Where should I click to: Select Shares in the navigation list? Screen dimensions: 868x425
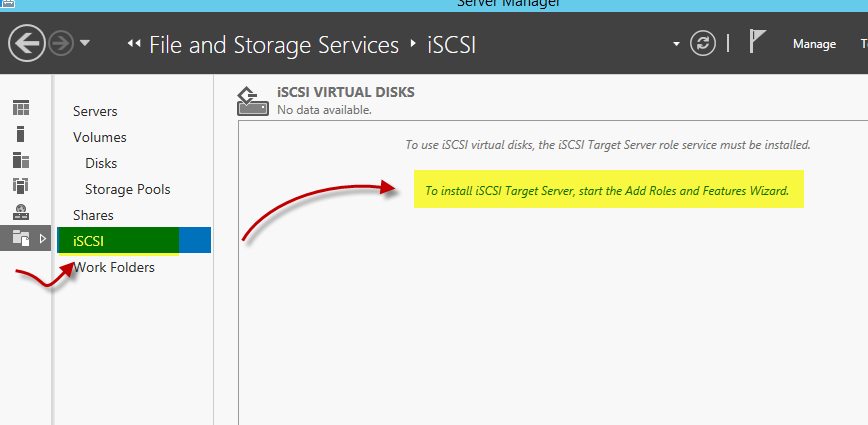point(93,215)
